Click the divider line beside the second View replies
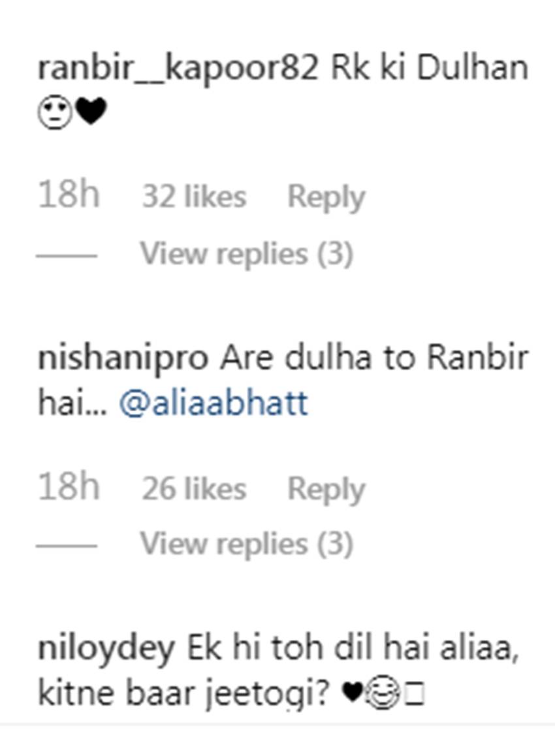This screenshot has height=756, width=555. point(67,546)
